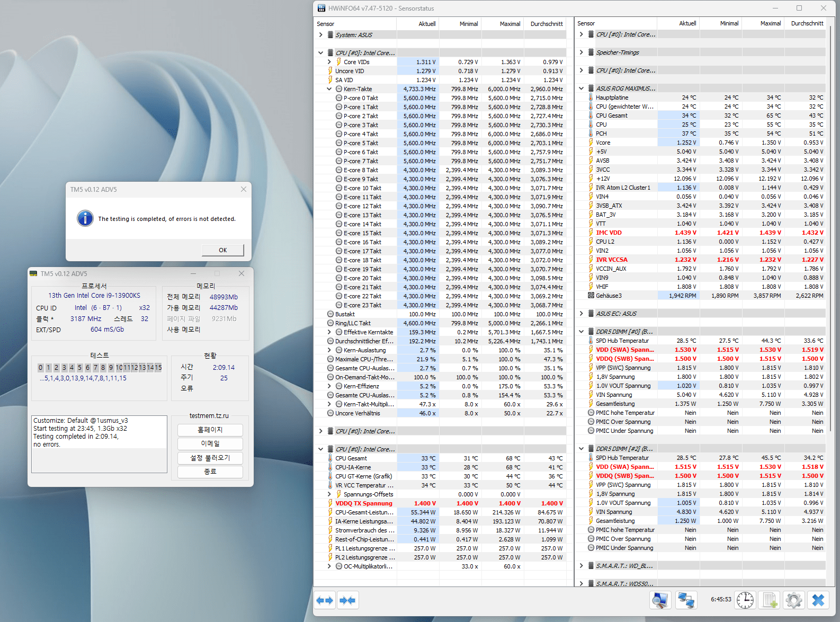Expand the Core VIDs row

[x=329, y=62]
